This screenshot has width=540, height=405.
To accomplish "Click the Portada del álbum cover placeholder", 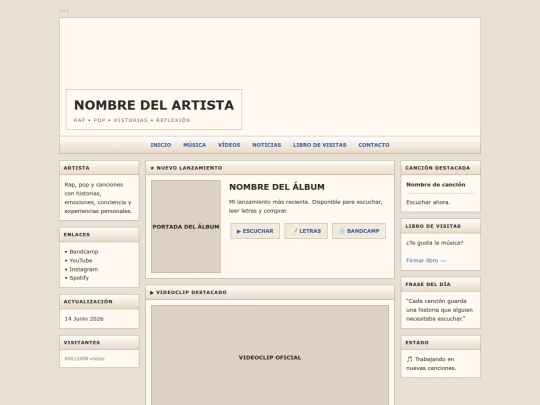I will pyautogui.click(x=186, y=227).
